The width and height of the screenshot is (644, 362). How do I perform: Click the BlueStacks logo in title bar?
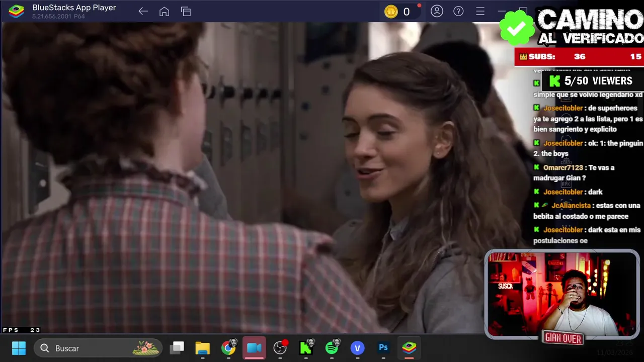[16, 11]
